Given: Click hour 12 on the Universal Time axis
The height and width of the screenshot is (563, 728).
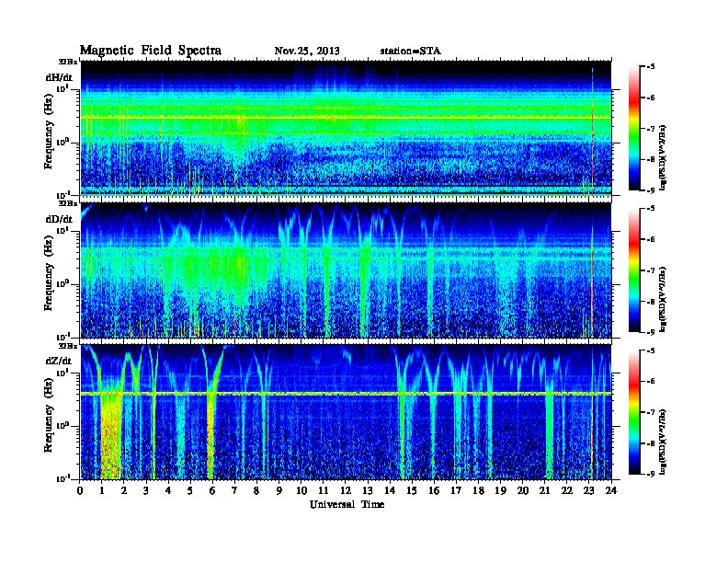Looking at the screenshot, I should (x=346, y=490).
